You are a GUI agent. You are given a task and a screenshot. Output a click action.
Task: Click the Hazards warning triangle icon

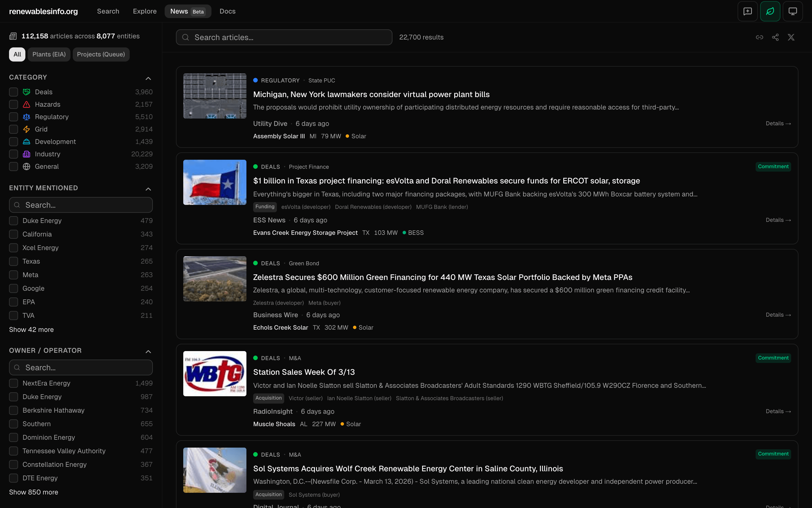[27, 104]
